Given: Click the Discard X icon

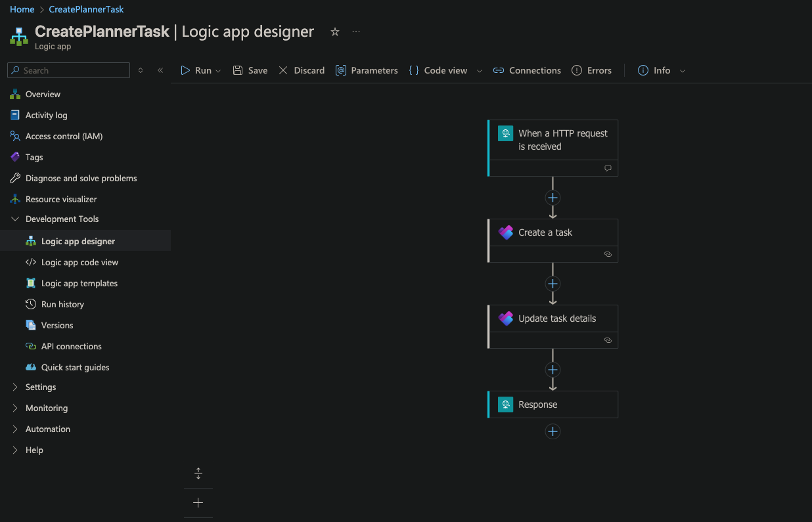Looking at the screenshot, I should pos(283,70).
